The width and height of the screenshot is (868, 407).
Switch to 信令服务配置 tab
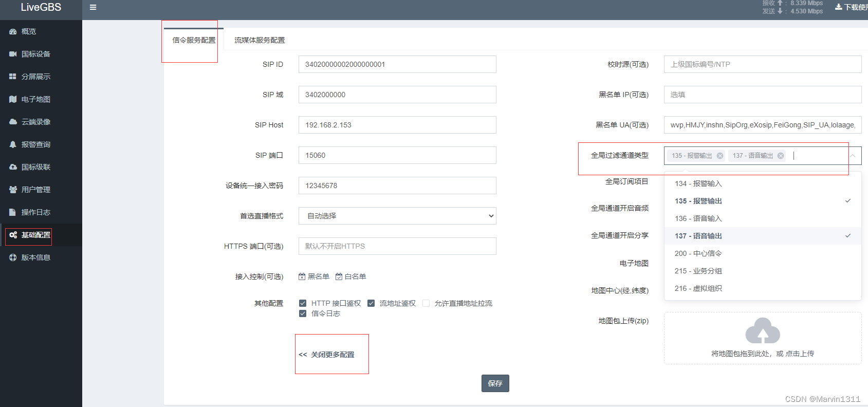[x=194, y=40]
